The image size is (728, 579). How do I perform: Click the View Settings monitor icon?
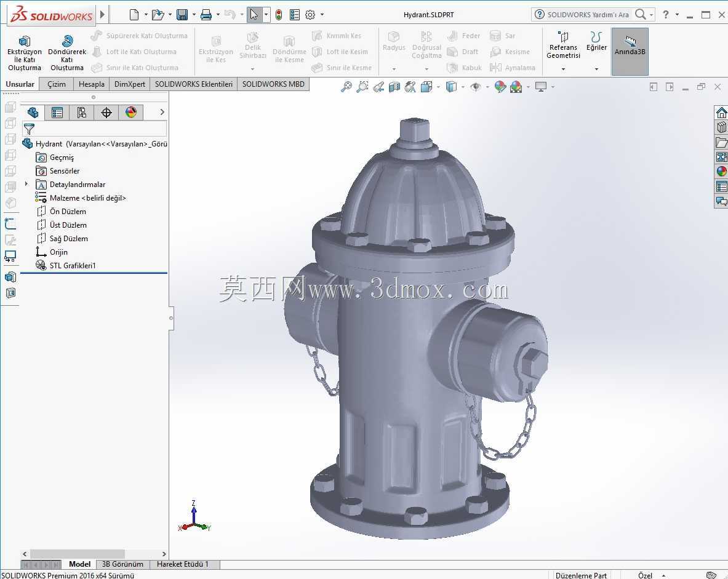point(541,87)
